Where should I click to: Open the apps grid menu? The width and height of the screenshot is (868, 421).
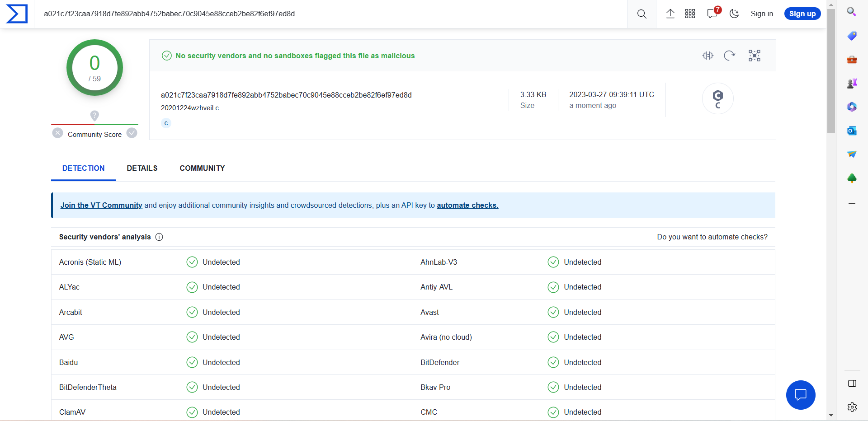(690, 14)
